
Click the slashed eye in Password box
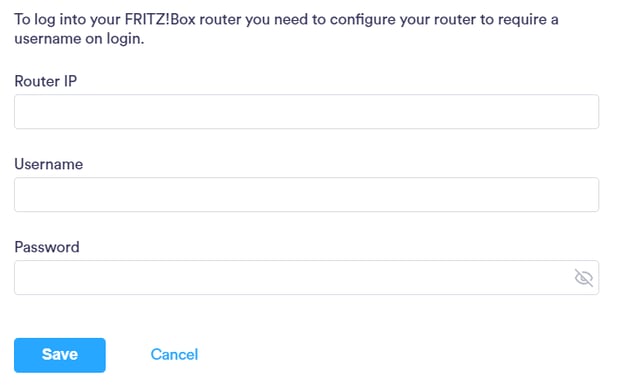pyautogui.click(x=584, y=278)
